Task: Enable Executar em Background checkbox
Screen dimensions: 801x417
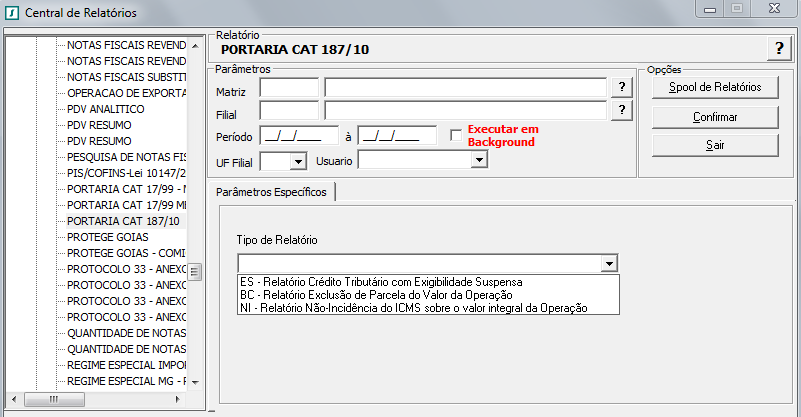Action: 456,135
